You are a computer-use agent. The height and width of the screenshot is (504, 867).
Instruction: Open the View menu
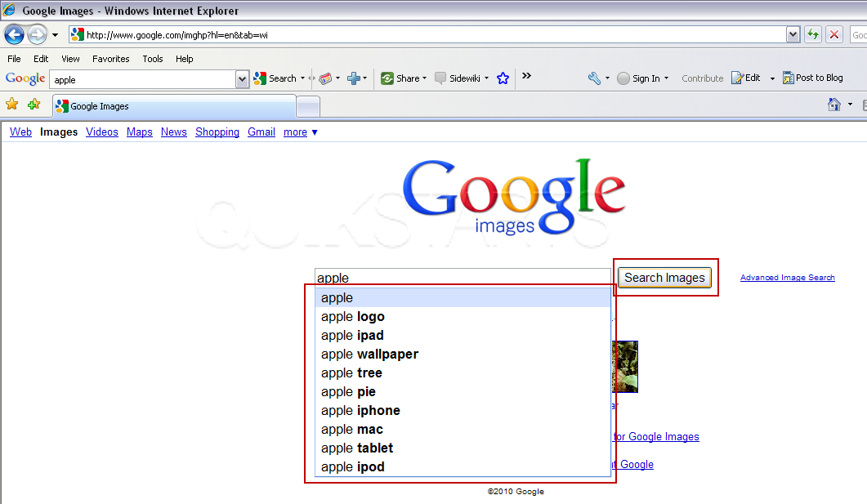[x=70, y=59]
